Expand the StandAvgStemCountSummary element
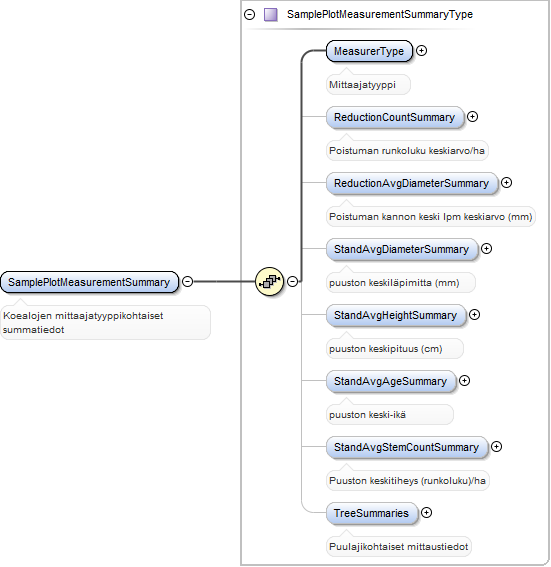This screenshot has height=567, width=551. (x=496, y=447)
